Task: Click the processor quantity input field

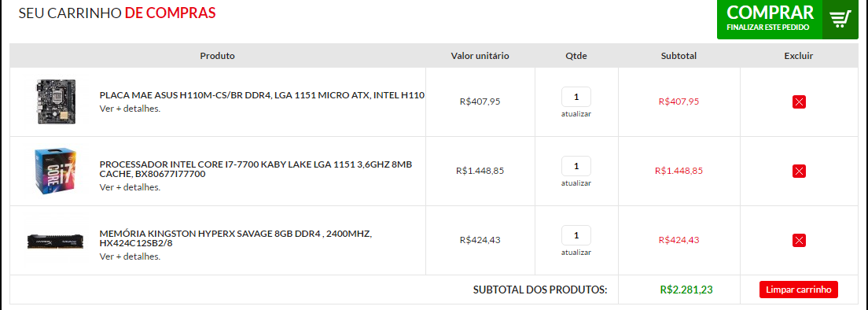Action: (576, 166)
